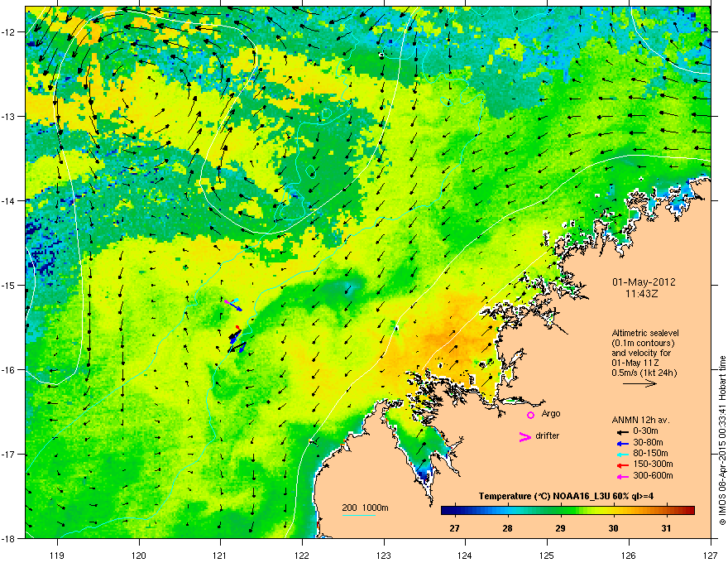The width and height of the screenshot is (728, 563).
Task: Click latitude tick label -16
Action: point(9,370)
